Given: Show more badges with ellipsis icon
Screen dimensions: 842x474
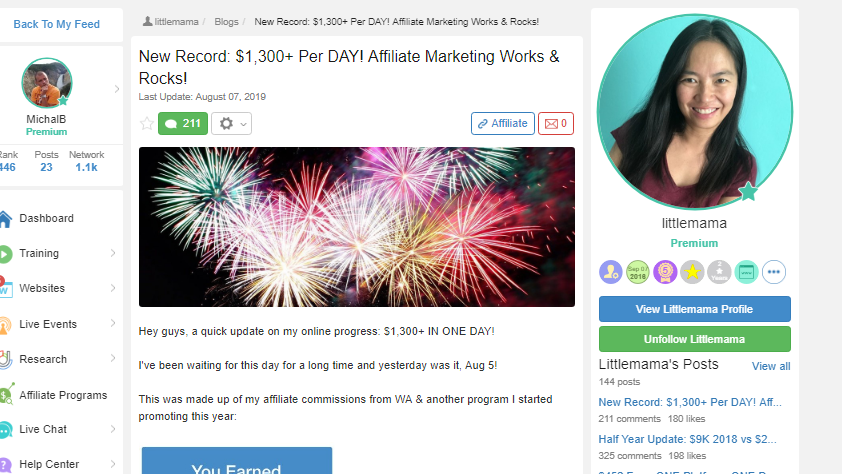Looking at the screenshot, I should pos(774,272).
